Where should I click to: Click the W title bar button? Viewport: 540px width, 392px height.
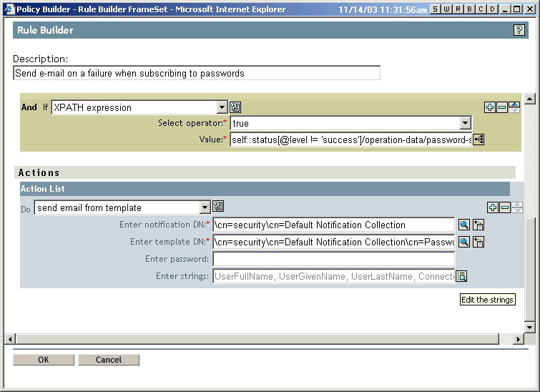pyautogui.click(x=447, y=9)
